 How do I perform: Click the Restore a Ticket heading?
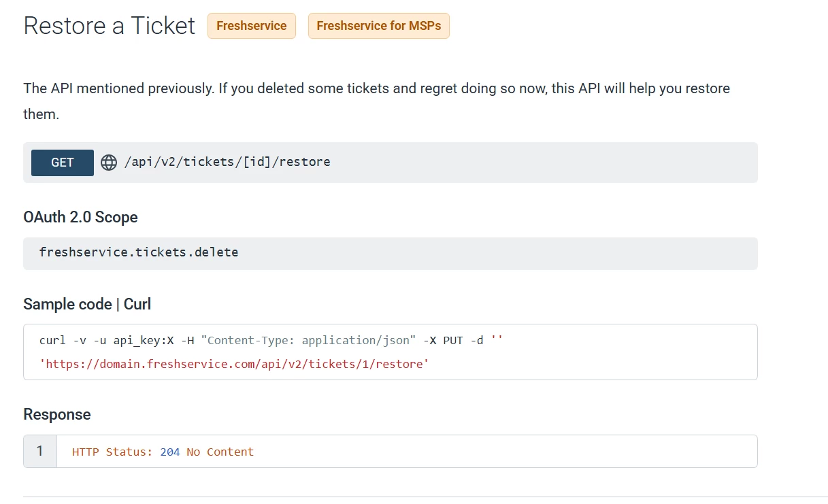(x=110, y=26)
